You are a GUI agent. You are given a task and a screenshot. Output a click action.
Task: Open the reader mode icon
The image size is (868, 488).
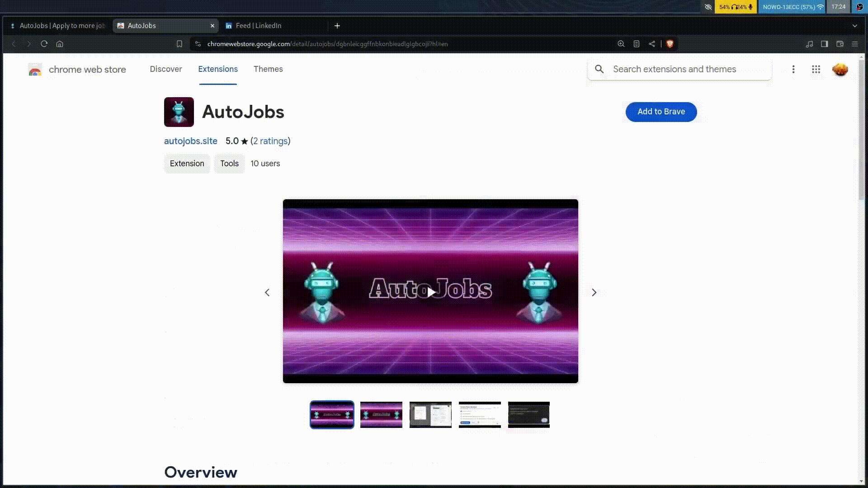click(637, 44)
